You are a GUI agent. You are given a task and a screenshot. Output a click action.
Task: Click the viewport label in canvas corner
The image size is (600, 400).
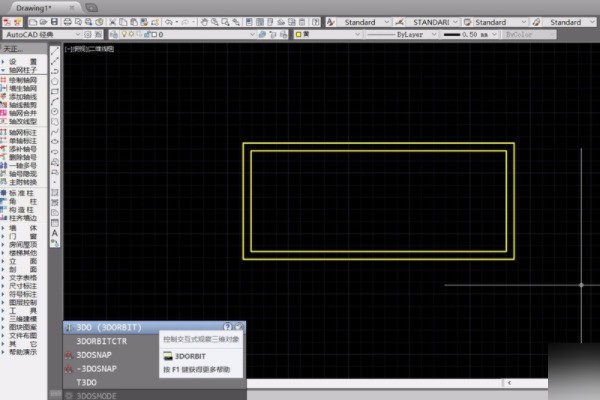(89, 49)
